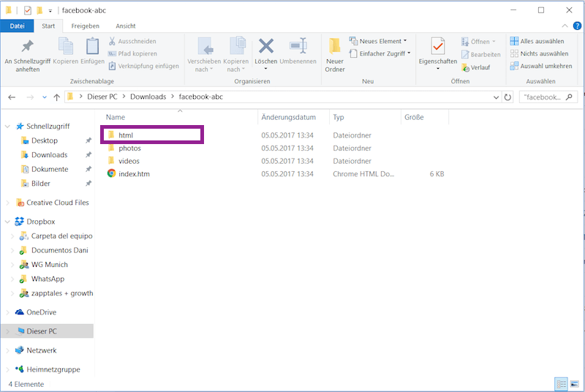The height and width of the screenshot is (392, 585).
Task: Open Neues Element dropdown
Action: (378, 41)
